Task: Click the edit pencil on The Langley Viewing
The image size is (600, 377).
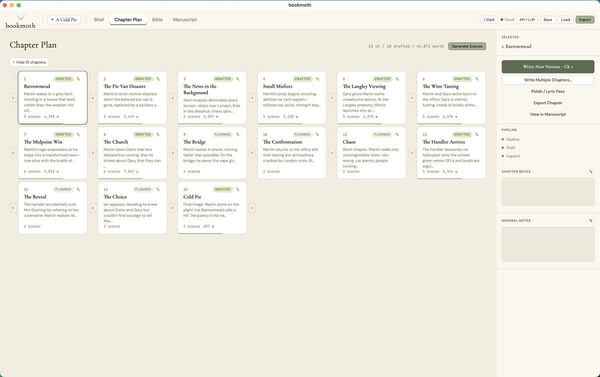Action: (x=397, y=79)
